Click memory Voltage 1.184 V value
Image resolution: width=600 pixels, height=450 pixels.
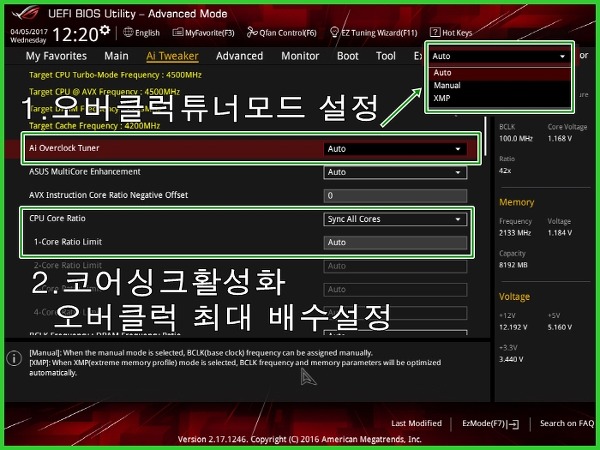[x=560, y=233]
